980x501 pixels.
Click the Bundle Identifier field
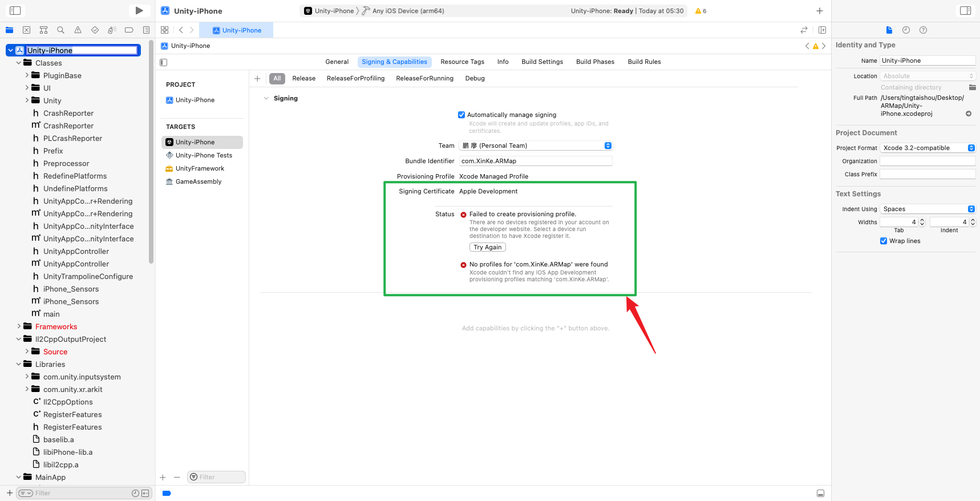(536, 161)
